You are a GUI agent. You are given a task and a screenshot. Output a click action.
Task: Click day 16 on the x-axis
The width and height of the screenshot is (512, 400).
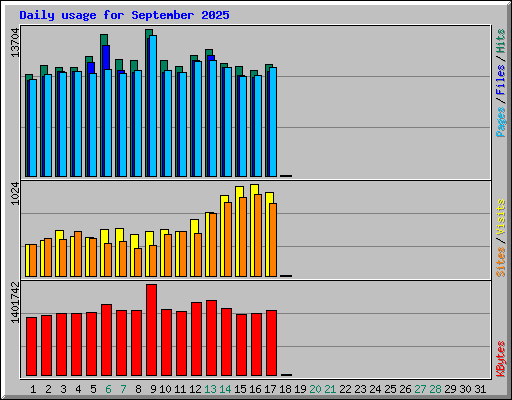coord(255,389)
